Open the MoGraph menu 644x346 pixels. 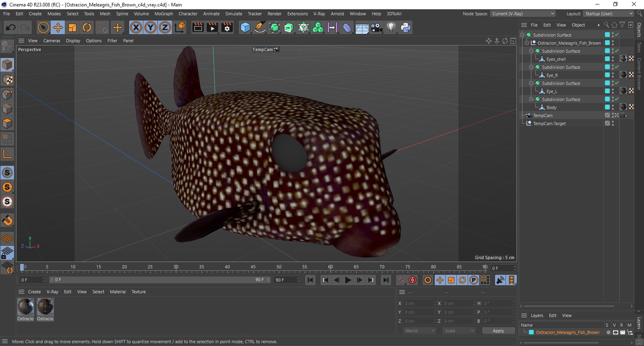tap(163, 14)
